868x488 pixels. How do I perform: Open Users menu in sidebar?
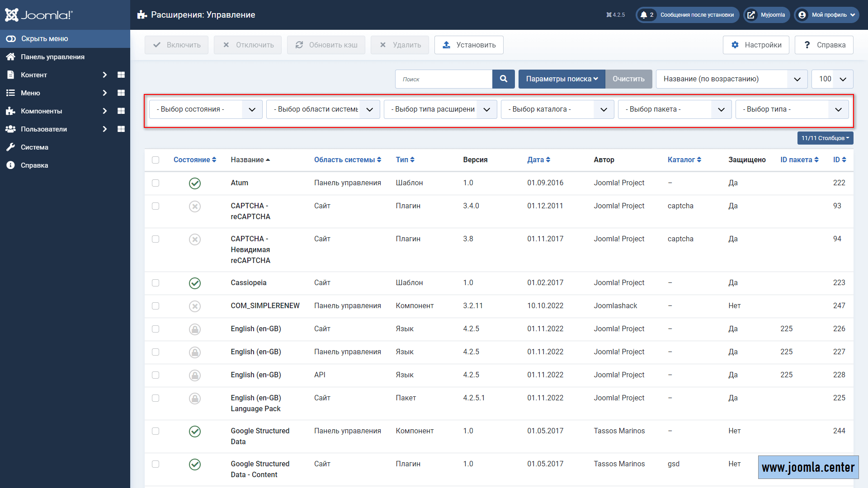click(x=44, y=129)
